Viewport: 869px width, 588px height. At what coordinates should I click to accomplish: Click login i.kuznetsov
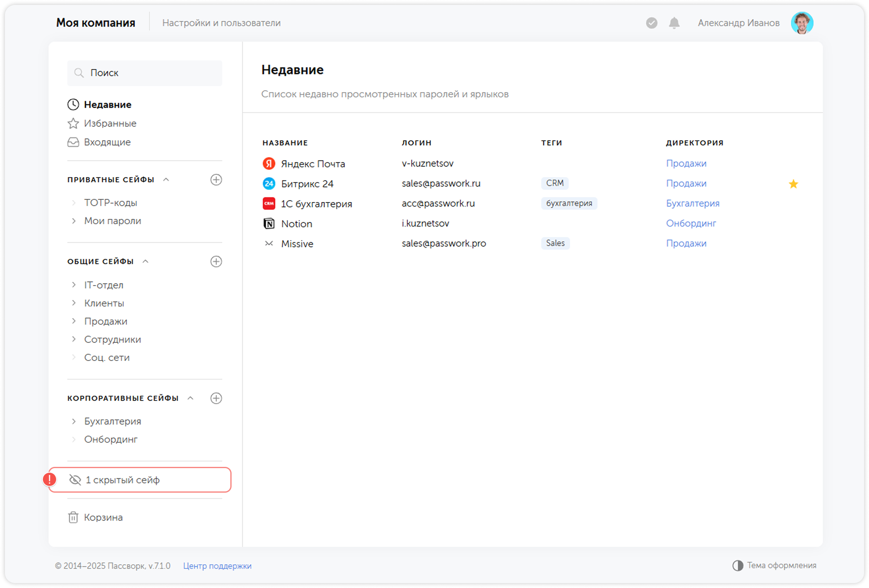click(425, 223)
